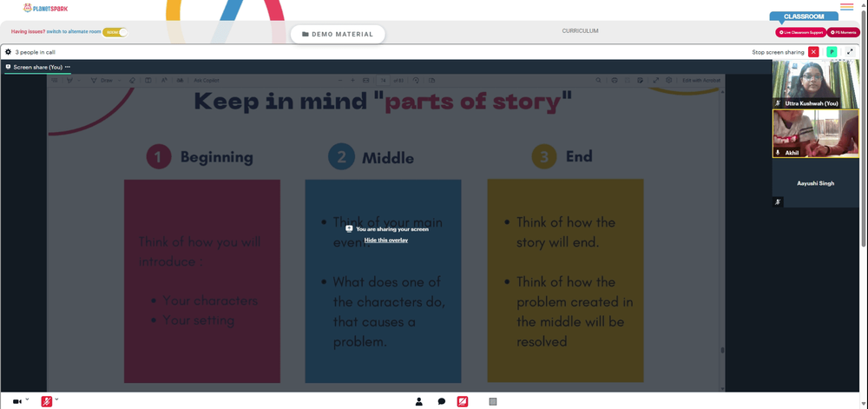Zoom in with plus in PDF toolbar

coord(352,80)
